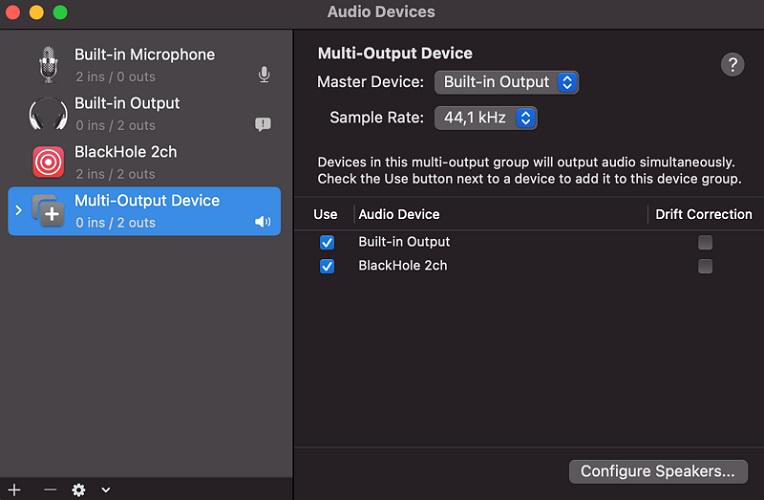The image size is (764, 500).
Task: Click Built-in Output row in device table
Action: pos(529,242)
